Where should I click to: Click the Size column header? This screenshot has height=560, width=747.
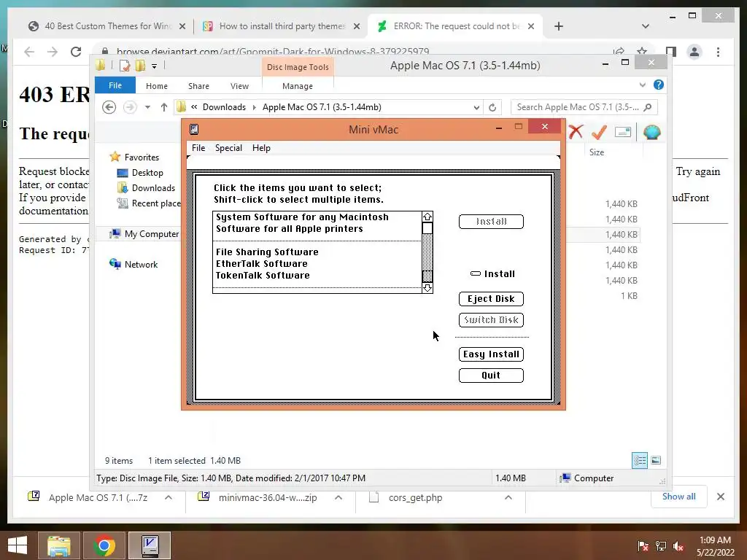tap(597, 152)
